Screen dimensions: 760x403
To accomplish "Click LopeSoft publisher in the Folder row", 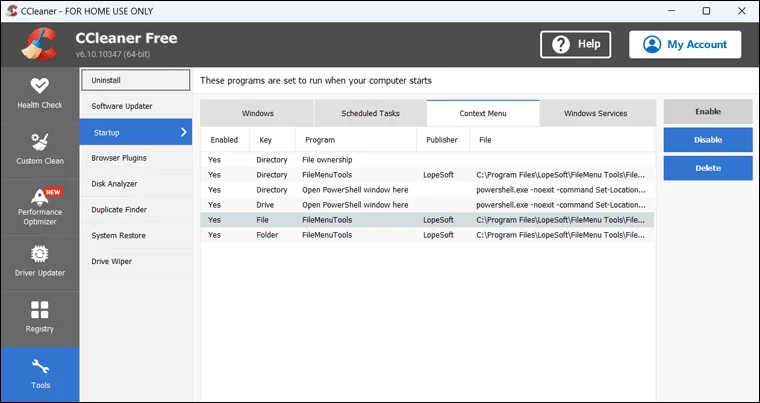I will (438, 235).
